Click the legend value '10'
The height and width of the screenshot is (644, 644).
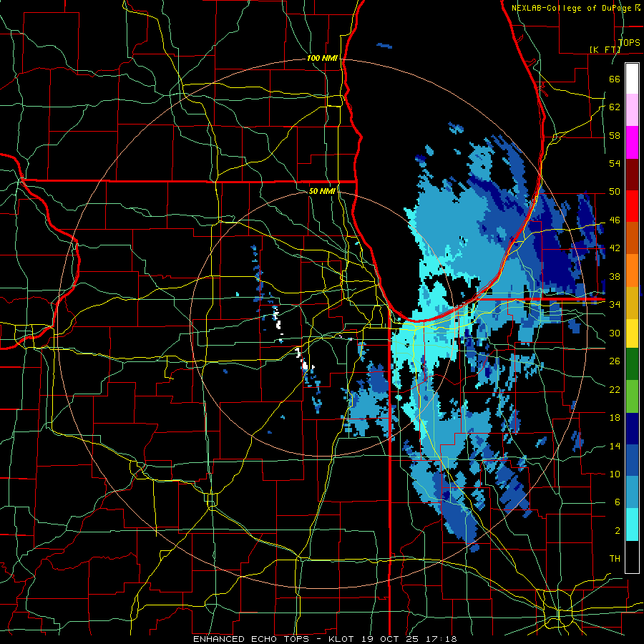[x=615, y=474]
